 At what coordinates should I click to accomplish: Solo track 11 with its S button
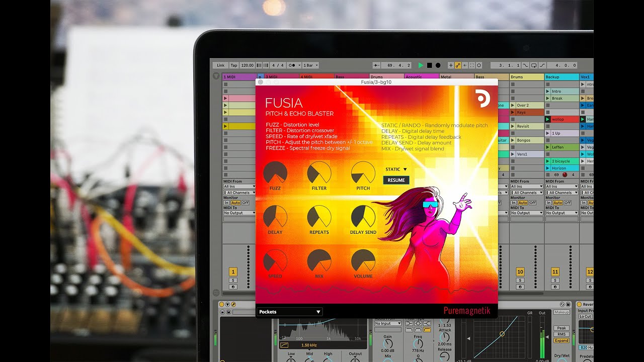click(x=555, y=280)
